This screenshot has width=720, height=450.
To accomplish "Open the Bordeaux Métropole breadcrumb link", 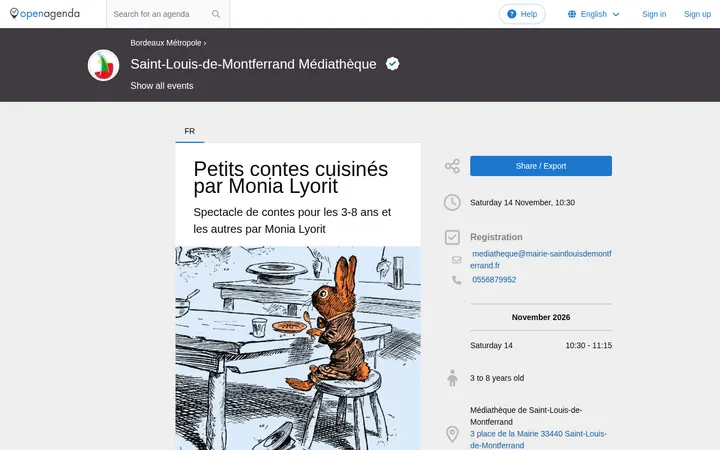I will pos(166,43).
